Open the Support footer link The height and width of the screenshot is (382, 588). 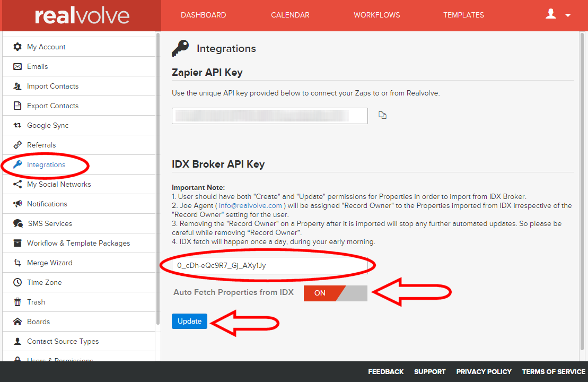click(x=430, y=371)
